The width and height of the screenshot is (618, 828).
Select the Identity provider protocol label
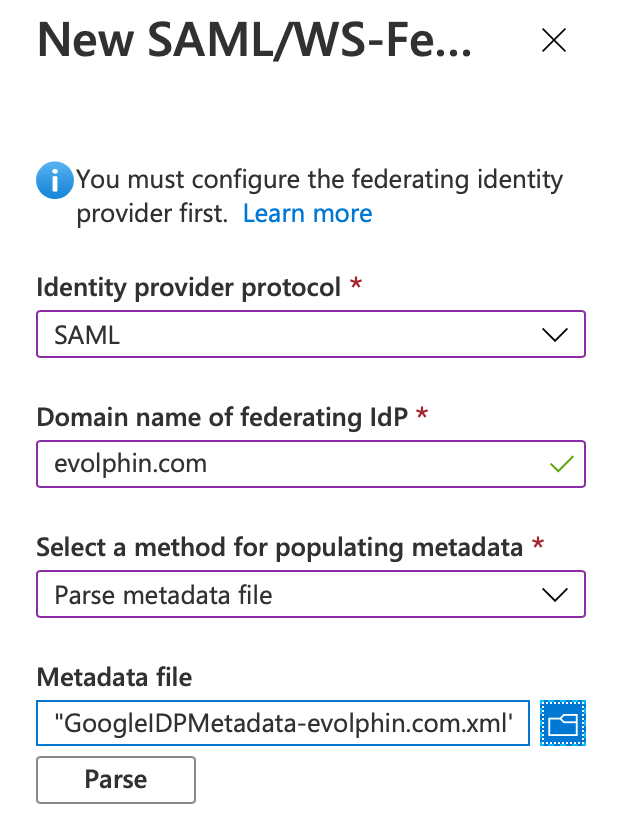[188, 288]
